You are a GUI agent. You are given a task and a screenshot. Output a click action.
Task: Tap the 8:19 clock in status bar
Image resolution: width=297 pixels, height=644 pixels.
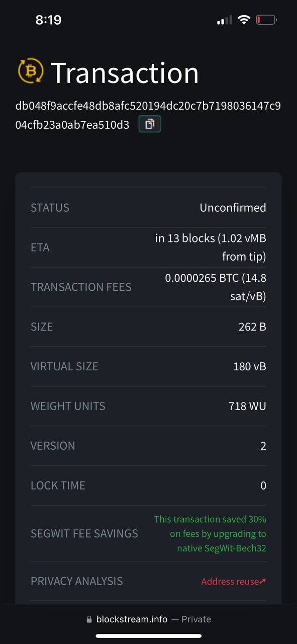pos(48,20)
